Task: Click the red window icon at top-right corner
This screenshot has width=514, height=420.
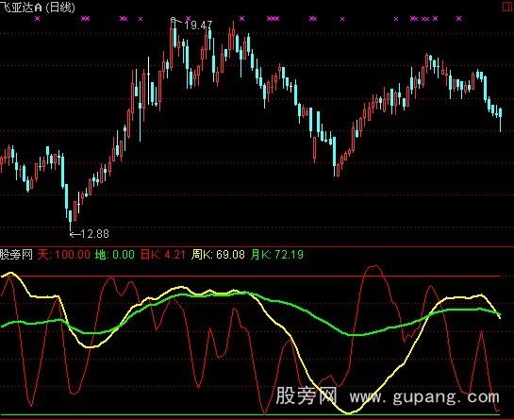Action: pos(508,7)
